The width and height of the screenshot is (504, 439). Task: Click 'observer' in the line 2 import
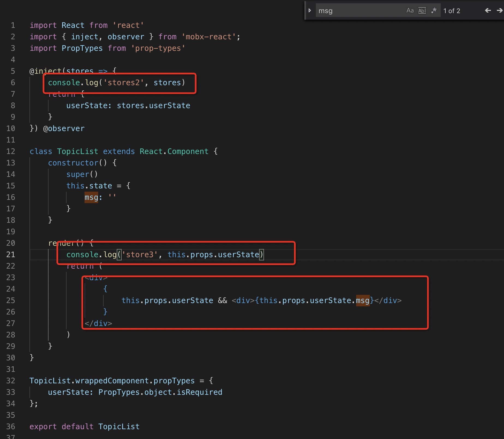[126, 37]
